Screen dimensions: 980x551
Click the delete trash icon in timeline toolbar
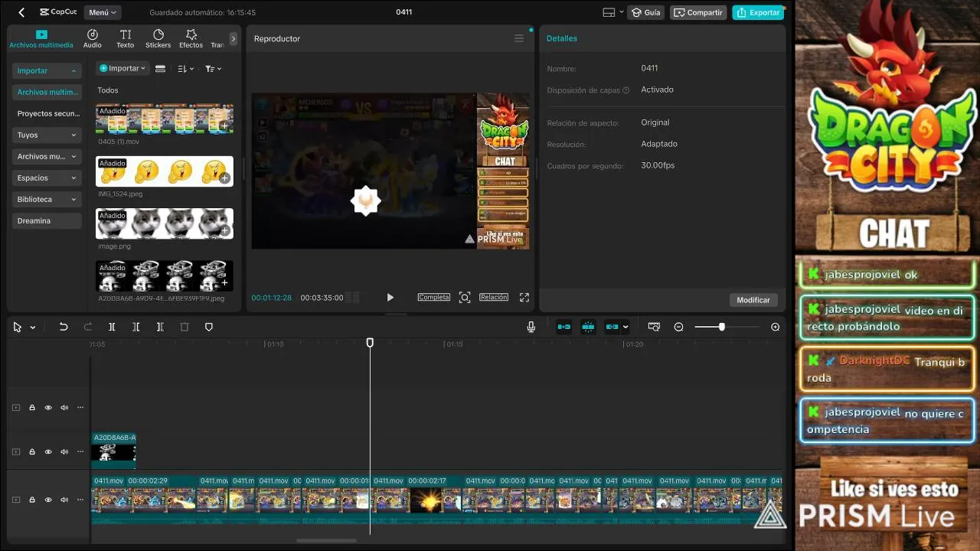point(185,327)
